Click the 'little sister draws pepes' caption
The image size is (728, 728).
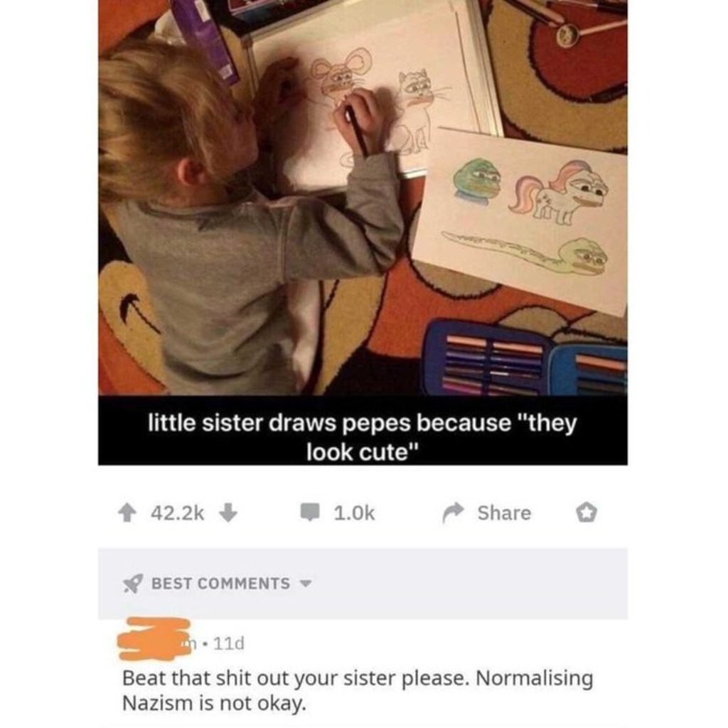pyautogui.click(x=363, y=437)
